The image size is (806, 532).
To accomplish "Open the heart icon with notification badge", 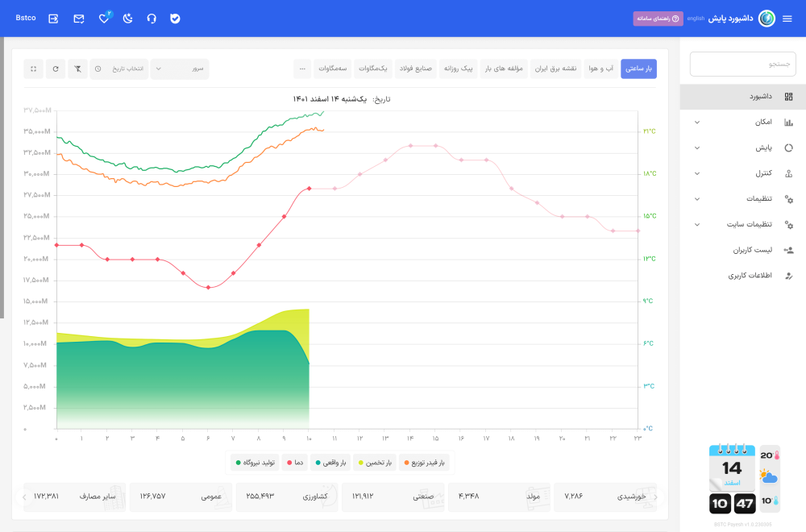I will 104,19.
